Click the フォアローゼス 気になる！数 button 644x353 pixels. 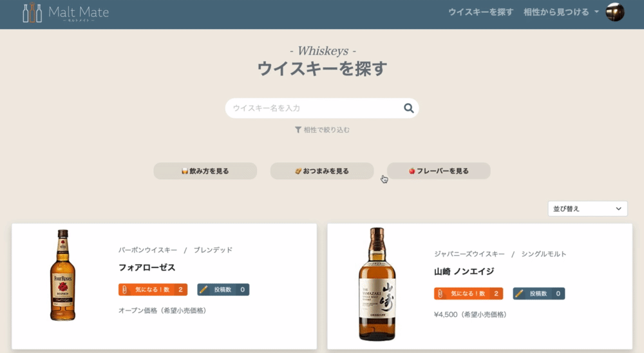tap(153, 290)
